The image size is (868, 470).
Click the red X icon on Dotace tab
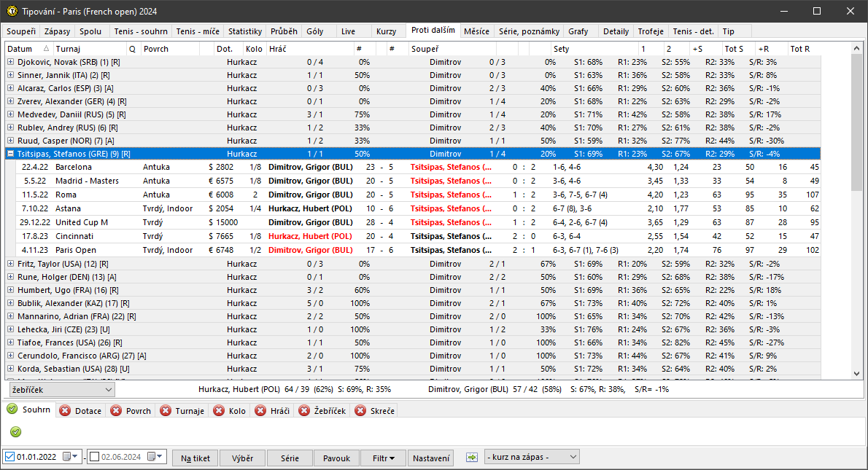[65, 411]
